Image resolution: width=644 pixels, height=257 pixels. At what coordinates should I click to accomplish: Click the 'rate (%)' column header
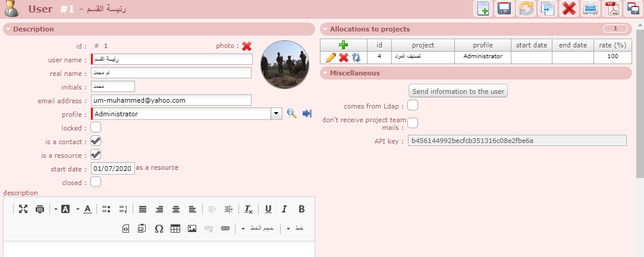[613, 45]
